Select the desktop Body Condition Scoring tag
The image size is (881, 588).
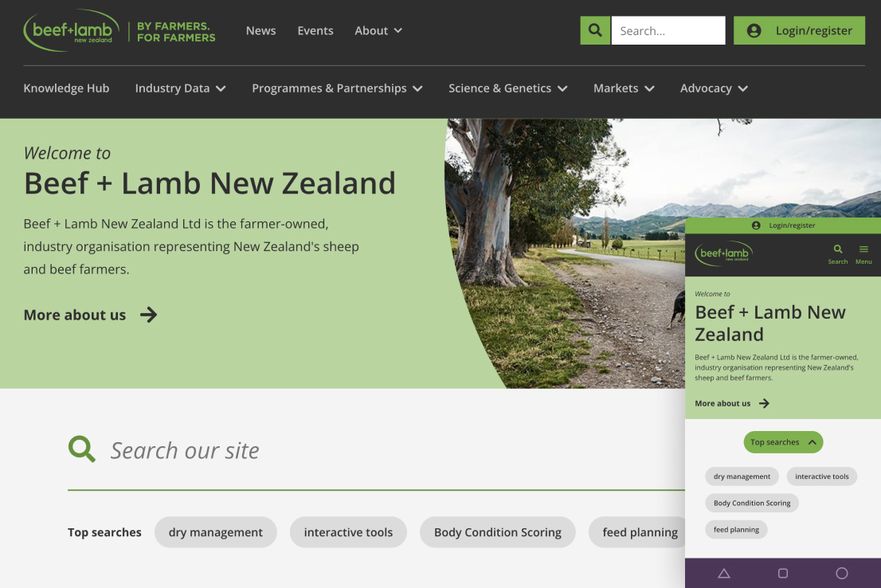click(498, 532)
